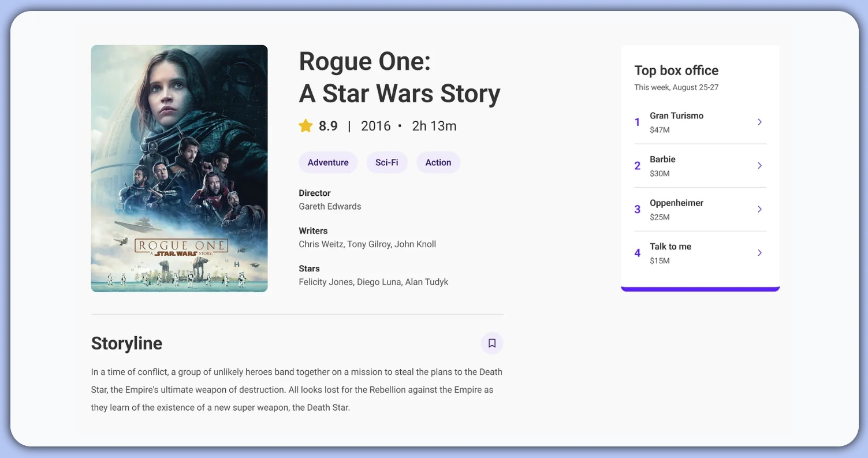Open Oppenheimer box office title
868x458 pixels.
[x=676, y=203]
